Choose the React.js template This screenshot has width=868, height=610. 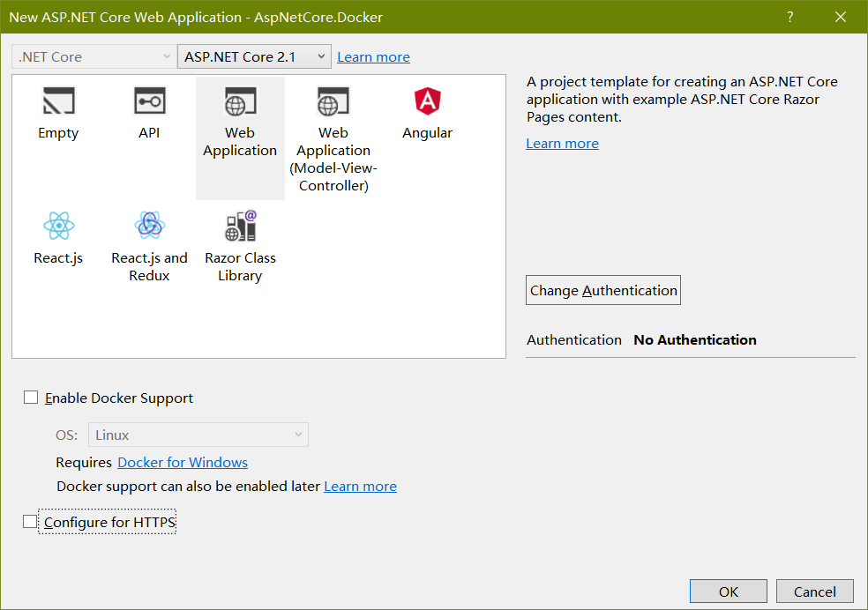pyautogui.click(x=57, y=235)
